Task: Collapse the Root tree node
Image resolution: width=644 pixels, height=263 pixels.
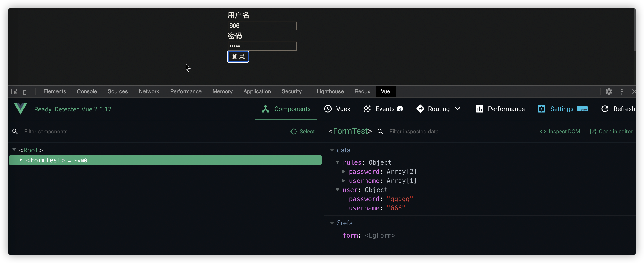Action: tap(14, 150)
